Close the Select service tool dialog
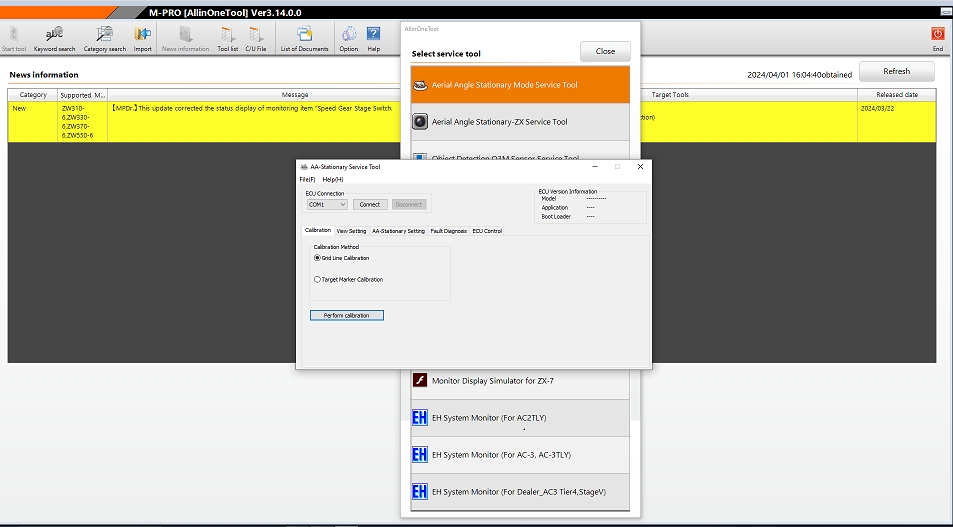The width and height of the screenshot is (953, 527). pyautogui.click(x=605, y=52)
